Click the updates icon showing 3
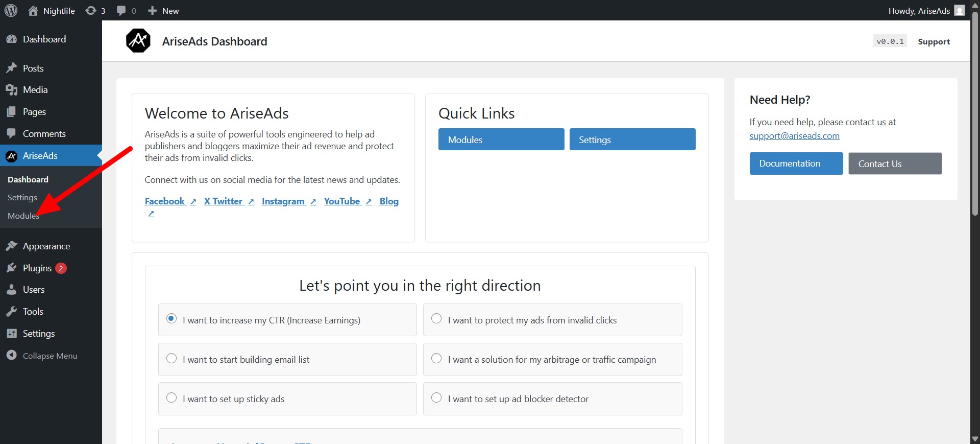This screenshot has width=980, height=444. click(x=91, y=11)
